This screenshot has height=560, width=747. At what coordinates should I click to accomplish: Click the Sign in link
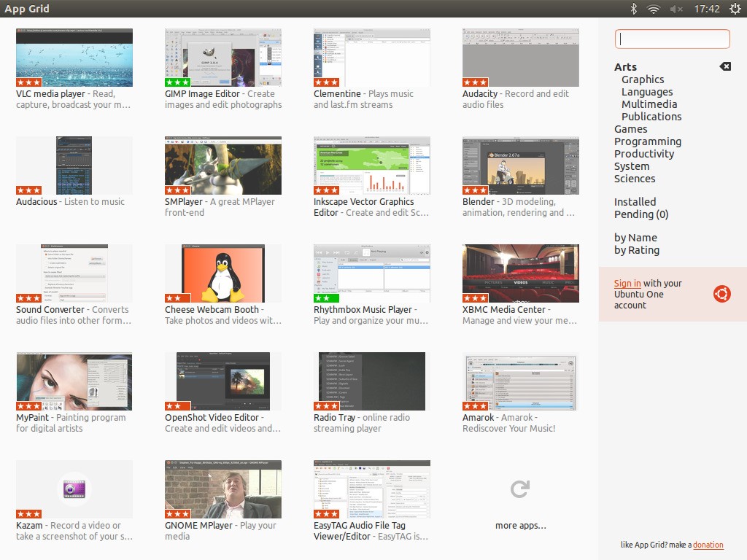627,284
